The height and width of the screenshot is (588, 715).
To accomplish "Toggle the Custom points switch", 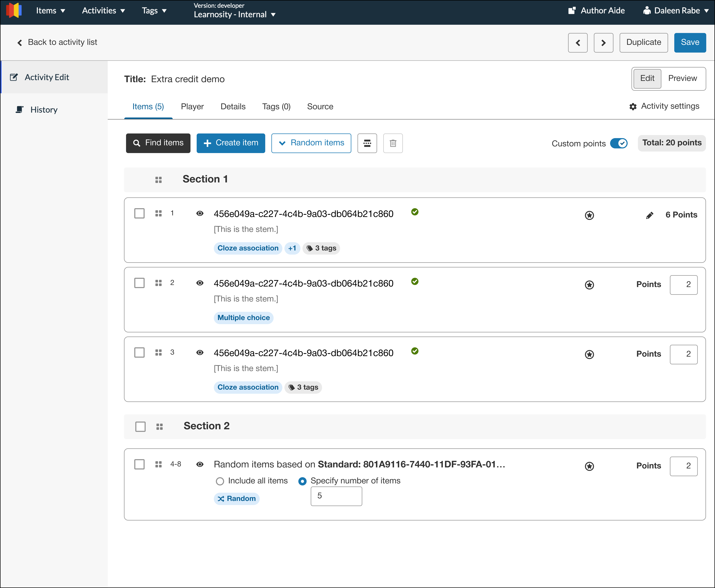I will (x=619, y=143).
